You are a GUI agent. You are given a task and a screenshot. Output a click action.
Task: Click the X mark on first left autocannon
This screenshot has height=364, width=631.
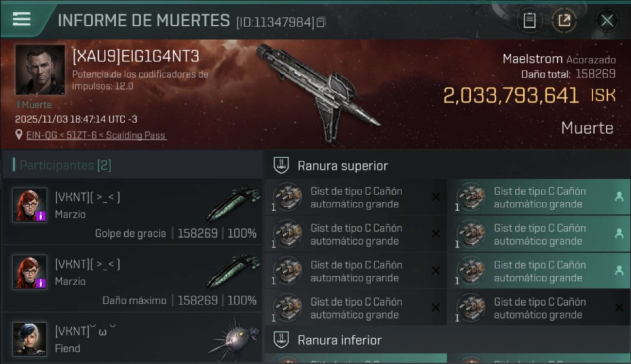(436, 197)
